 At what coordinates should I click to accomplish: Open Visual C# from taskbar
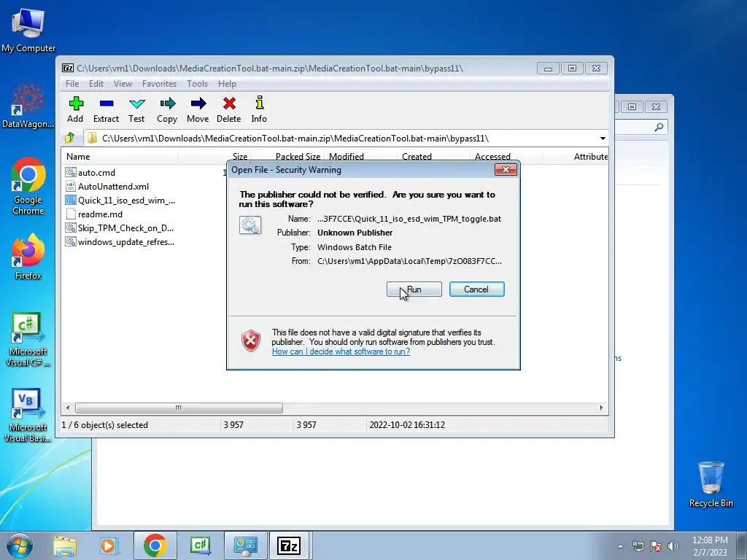point(200,545)
